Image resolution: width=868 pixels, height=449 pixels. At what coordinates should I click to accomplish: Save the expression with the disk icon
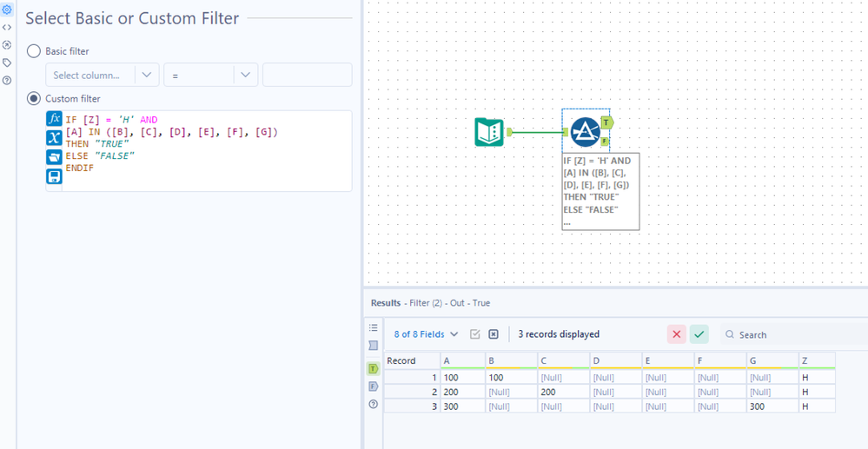[x=54, y=176]
